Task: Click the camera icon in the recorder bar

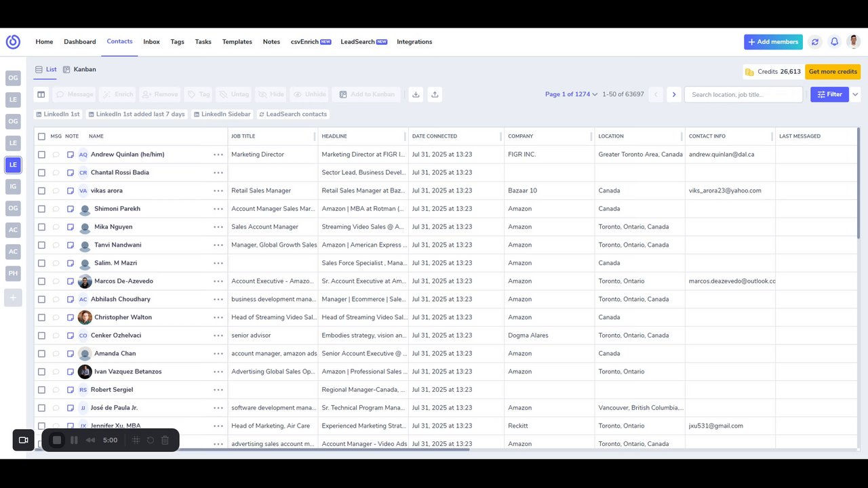Action: 23,440
